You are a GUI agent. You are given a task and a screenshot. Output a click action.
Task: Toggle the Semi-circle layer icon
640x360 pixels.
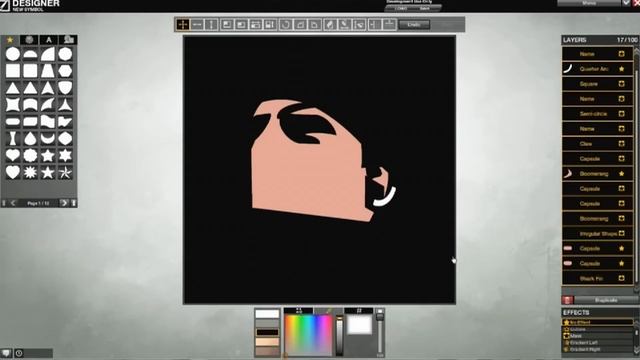pyautogui.click(x=621, y=113)
